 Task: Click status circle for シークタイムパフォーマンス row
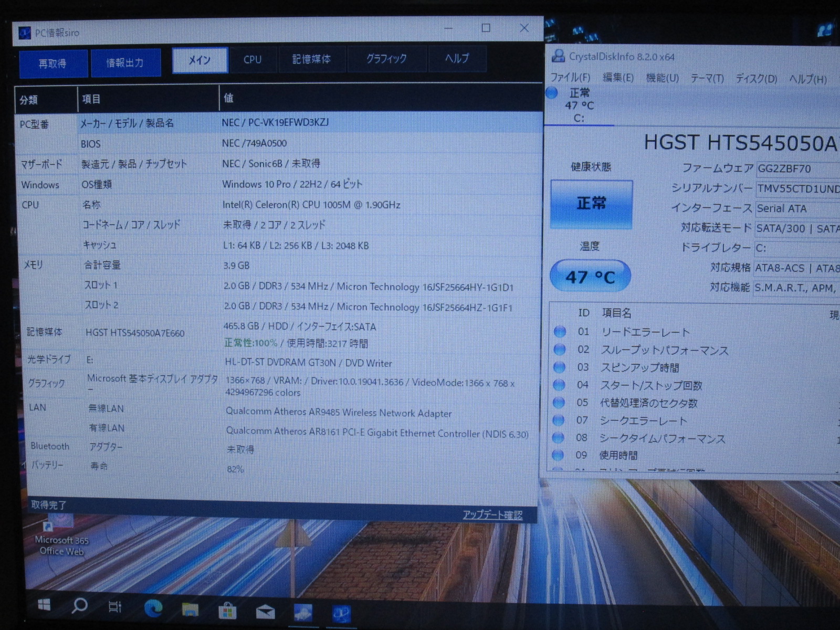click(558, 437)
